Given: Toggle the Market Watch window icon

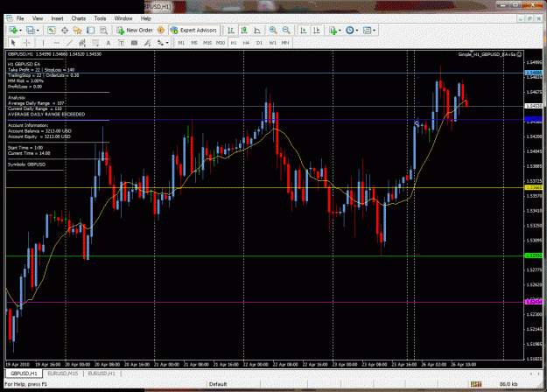Looking at the screenshot, I should [x=52, y=31].
